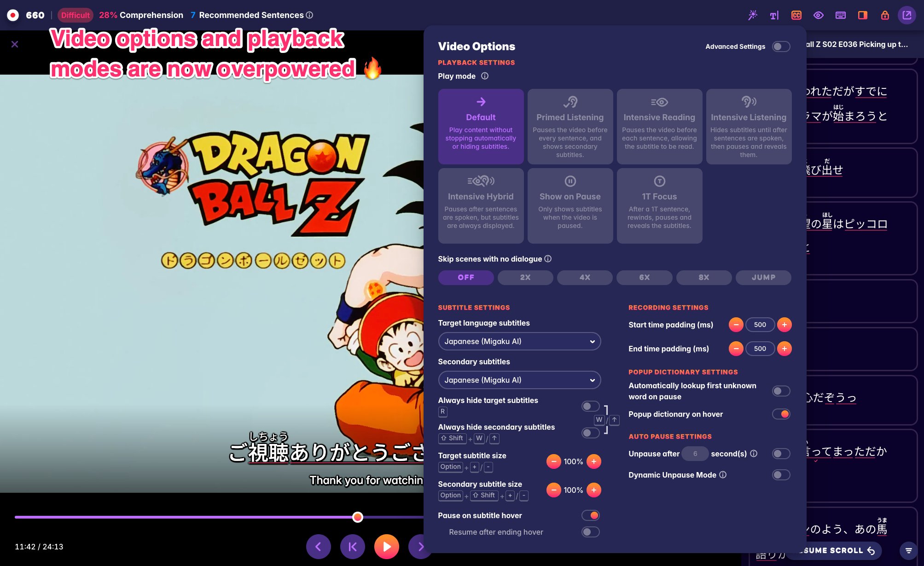Close the video with the X icon

(x=15, y=44)
